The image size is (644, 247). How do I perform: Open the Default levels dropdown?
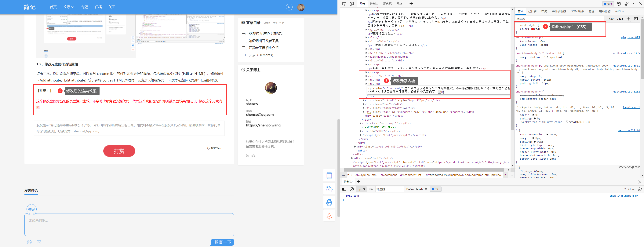[417, 189]
